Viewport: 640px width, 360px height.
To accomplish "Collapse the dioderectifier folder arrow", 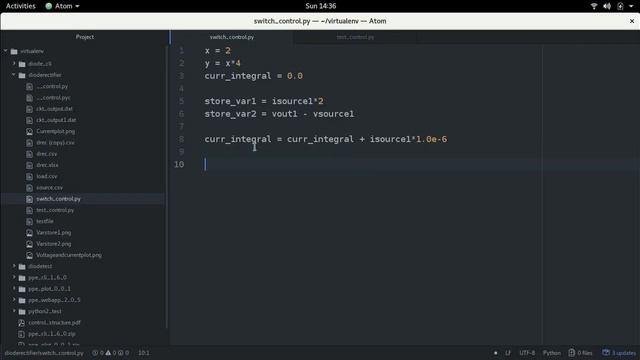I will [14, 75].
